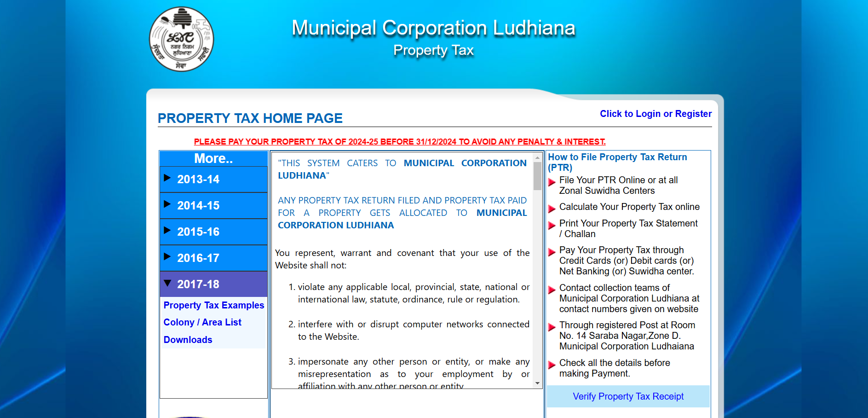Expand the 2013-14 section arrow
The width and height of the screenshot is (868, 418).
click(x=167, y=178)
